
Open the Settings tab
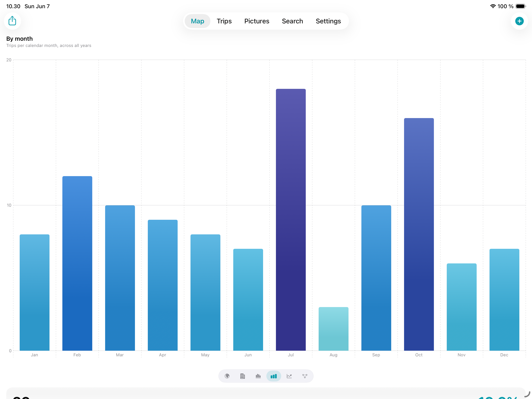(328, 21)
